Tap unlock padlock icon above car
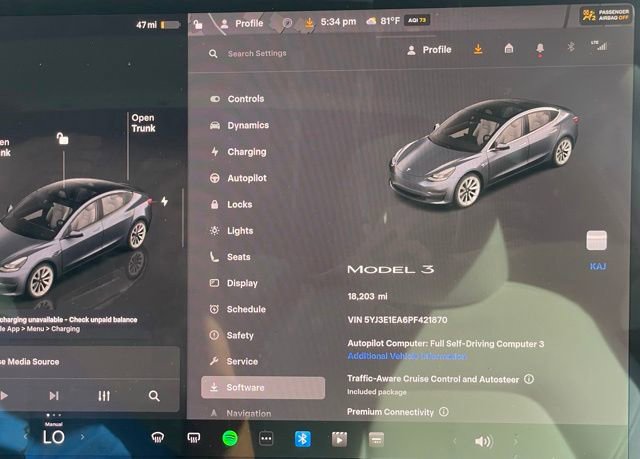 62,138
